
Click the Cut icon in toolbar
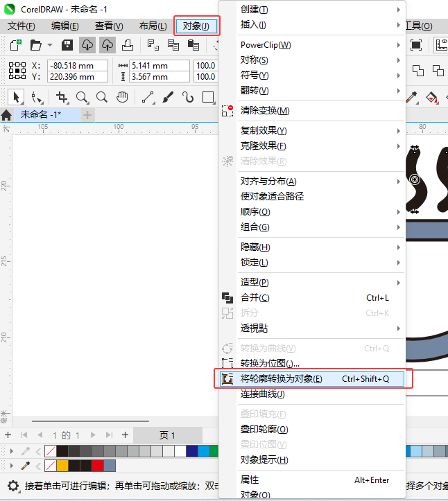153,45
